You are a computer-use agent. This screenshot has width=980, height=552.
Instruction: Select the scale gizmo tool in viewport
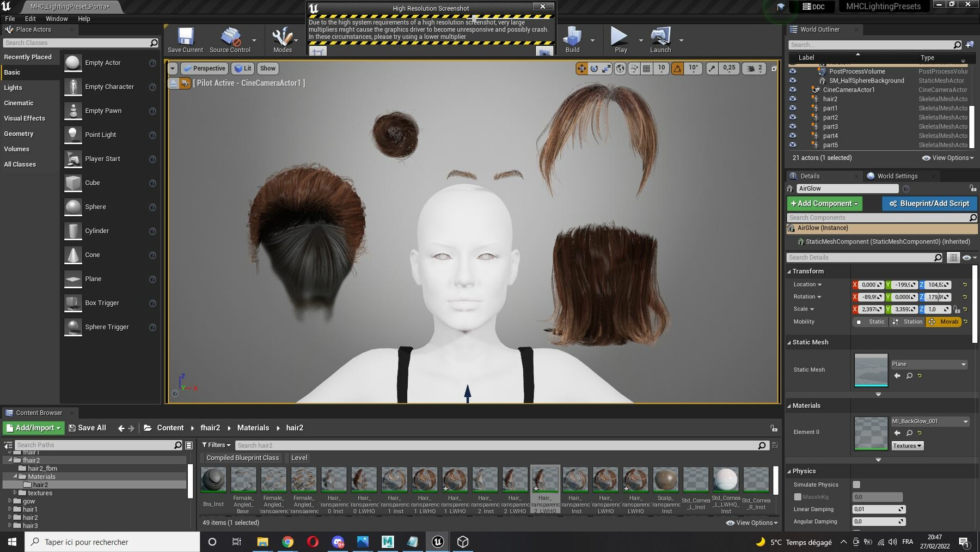coord(607,68)
